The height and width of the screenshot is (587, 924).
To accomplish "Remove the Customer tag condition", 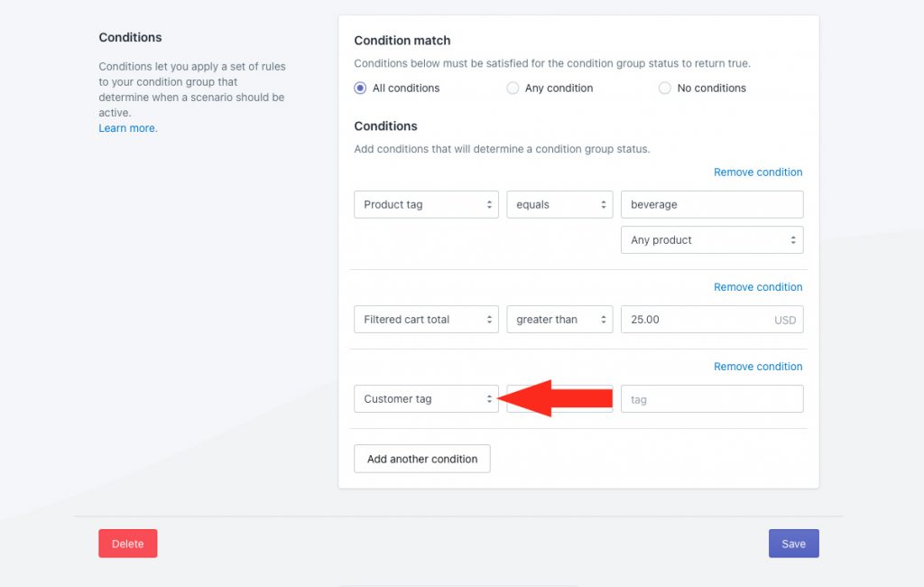I will [758, 367].
